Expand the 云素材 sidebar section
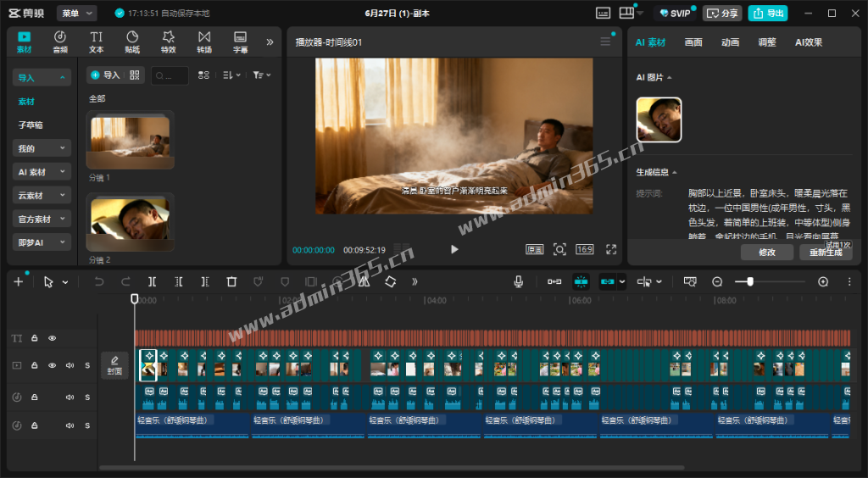Viewport: 868px width, 478px height. click(42, 195)
